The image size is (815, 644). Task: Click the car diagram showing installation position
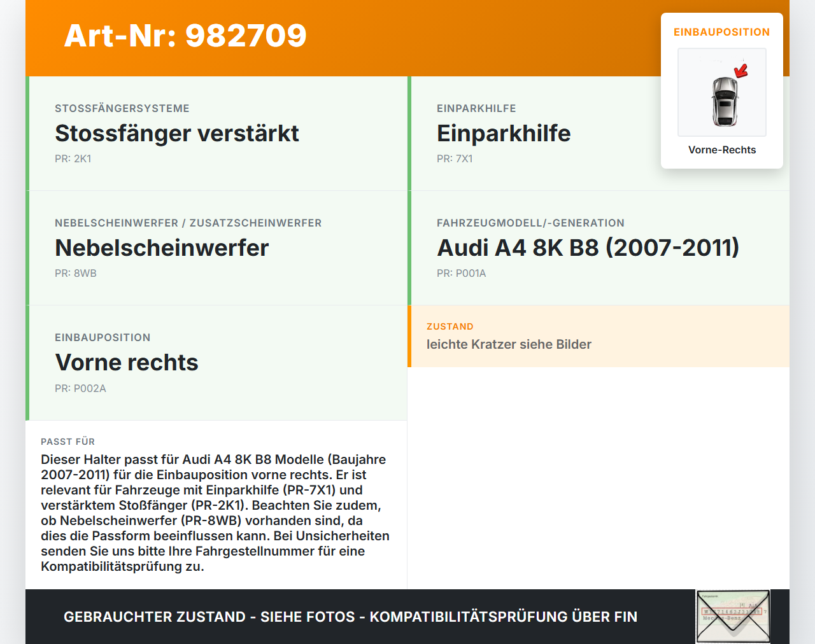click(x=721, y=92)
